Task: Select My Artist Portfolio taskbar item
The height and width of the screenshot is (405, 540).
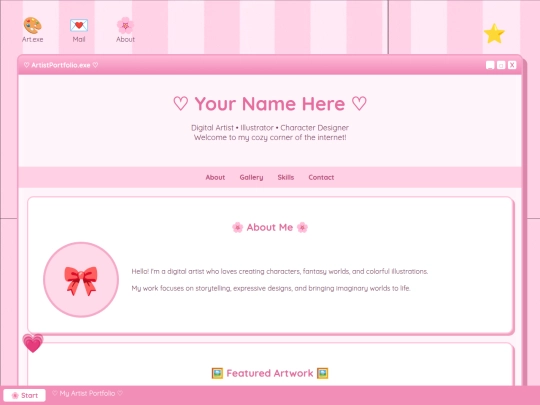Action: 87,393
